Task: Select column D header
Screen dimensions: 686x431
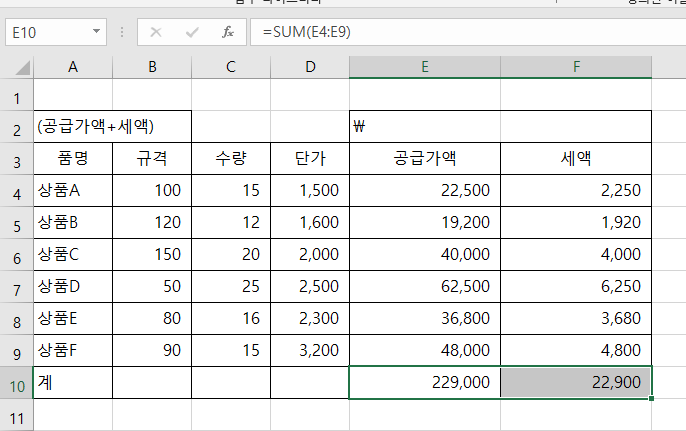Action: 310,67
